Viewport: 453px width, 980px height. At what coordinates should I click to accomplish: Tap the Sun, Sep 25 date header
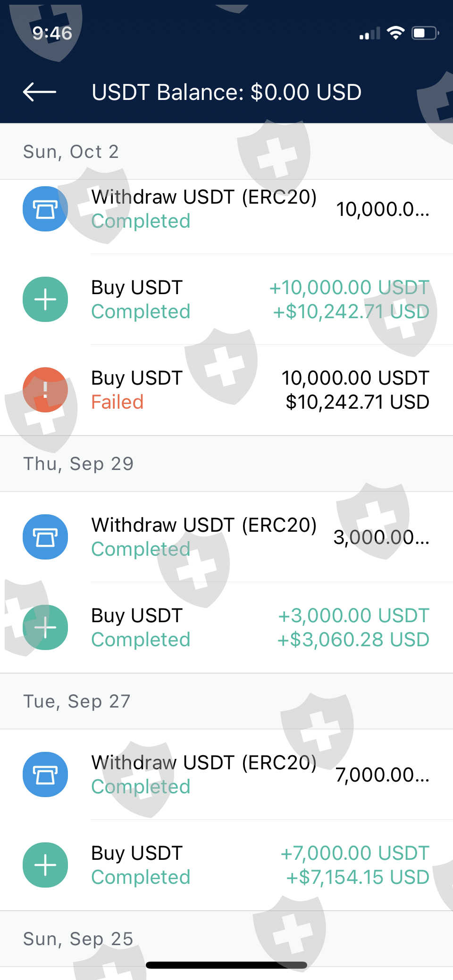(78, 939)
